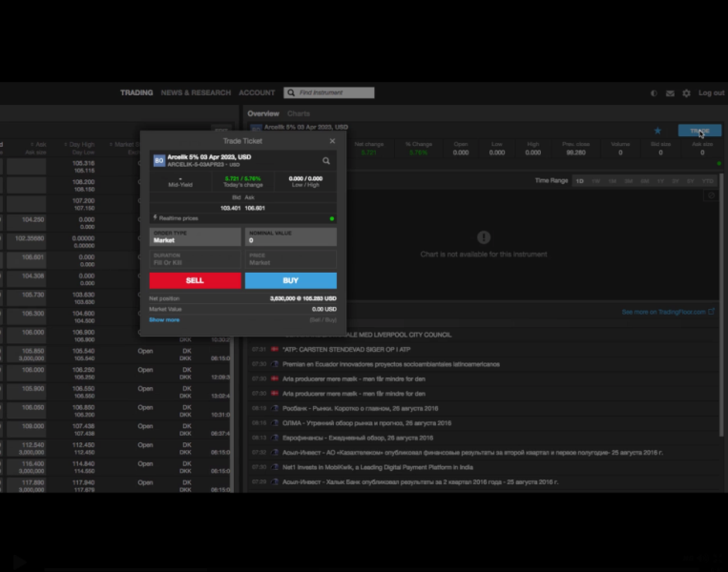
Task: Select the 1D time range option
Action: point(580,181)
